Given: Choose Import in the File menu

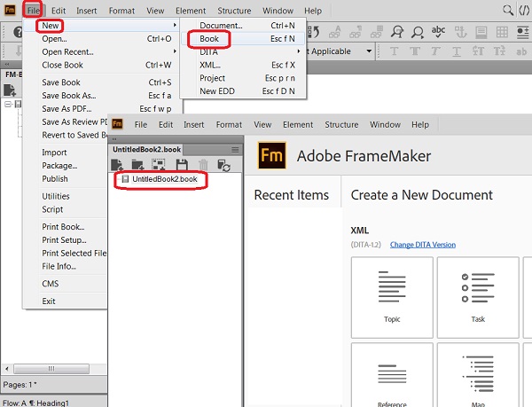Looking at the screenshot, I should (x=54, y=153).
